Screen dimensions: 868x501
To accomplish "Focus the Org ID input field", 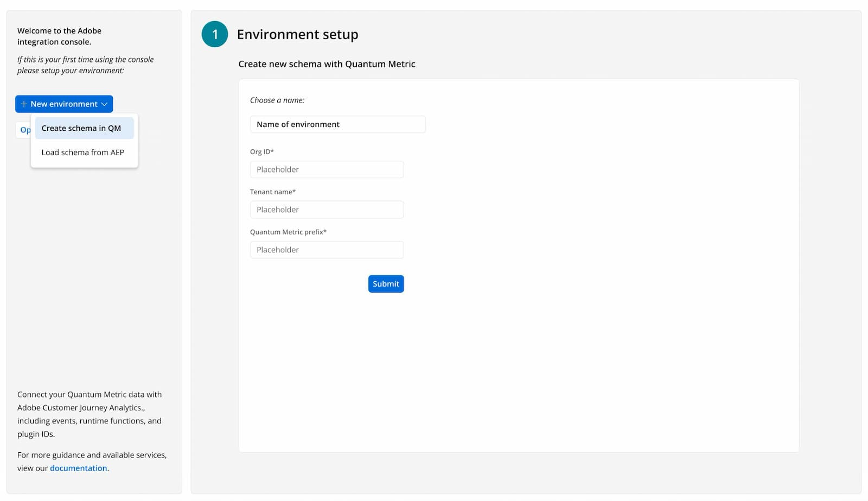I will click(x=327, y=169).
